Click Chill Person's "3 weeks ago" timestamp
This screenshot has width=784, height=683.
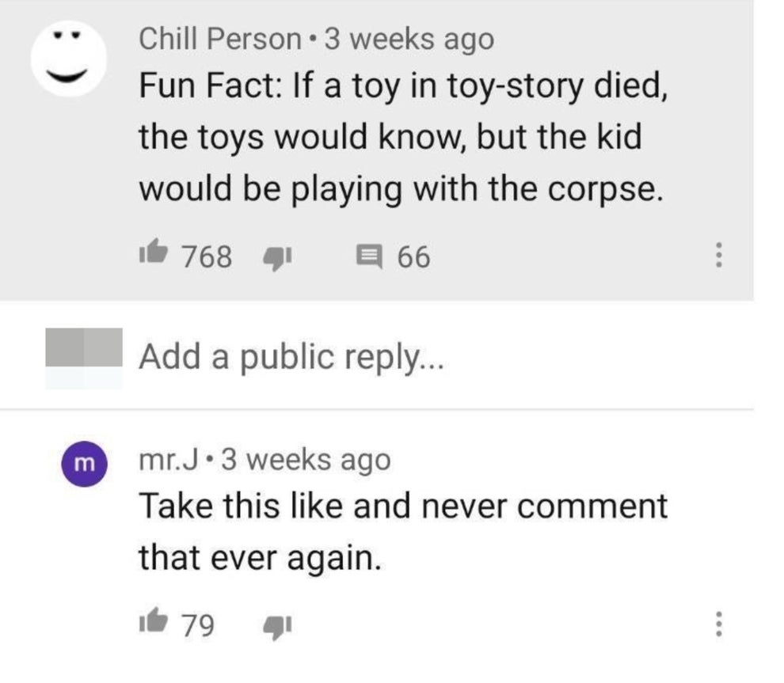pos(409,39)
